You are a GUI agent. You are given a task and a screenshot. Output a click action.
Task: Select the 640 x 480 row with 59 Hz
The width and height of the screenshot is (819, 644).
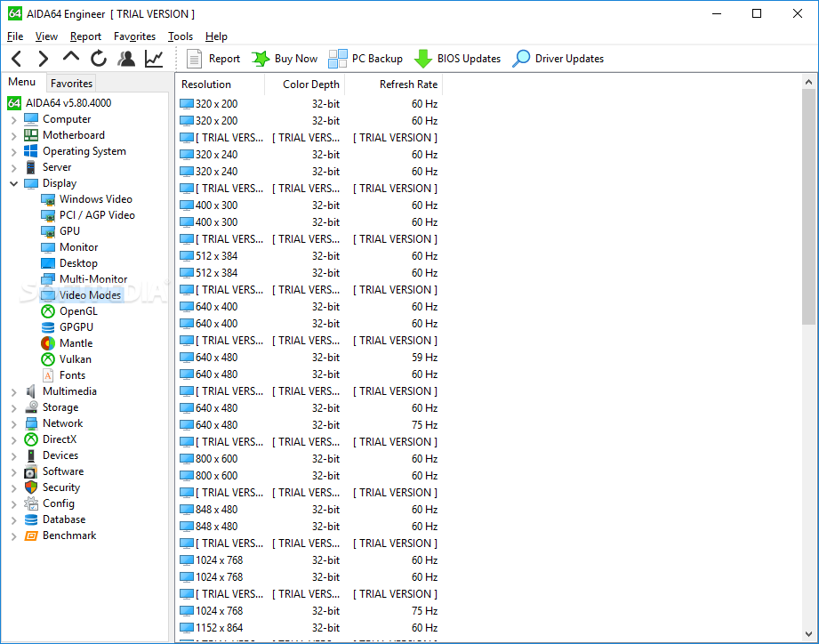pos(309,358)
